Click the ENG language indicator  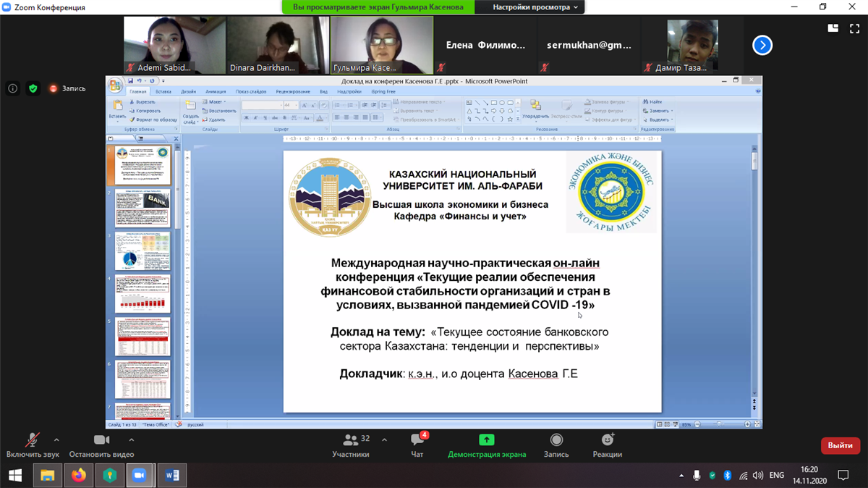[776, 476]
